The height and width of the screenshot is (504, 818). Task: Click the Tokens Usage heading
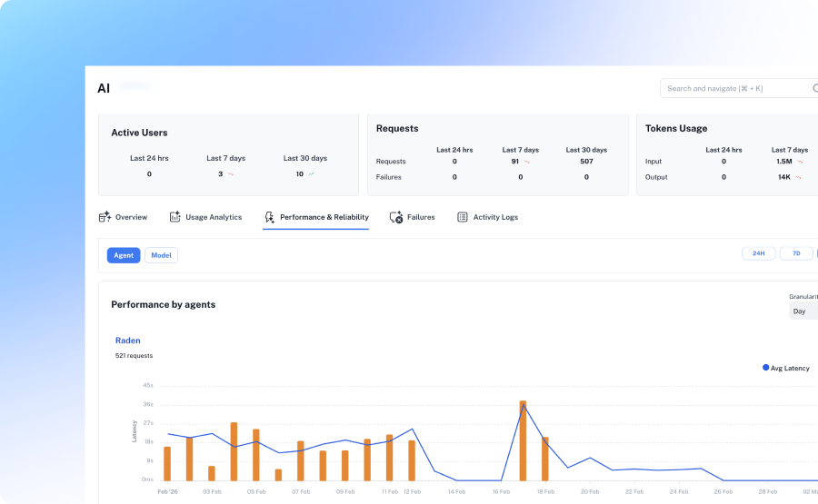(x=676, y=128)
